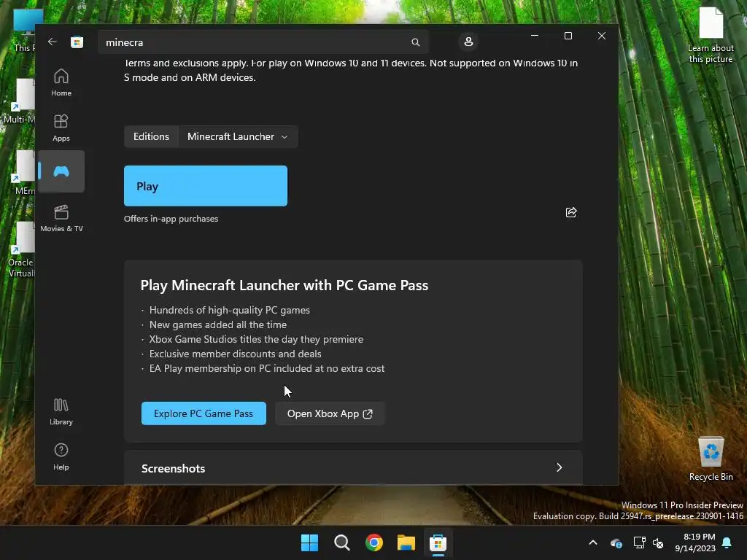Expand the Screenshots section chevron

click(560, 467)
